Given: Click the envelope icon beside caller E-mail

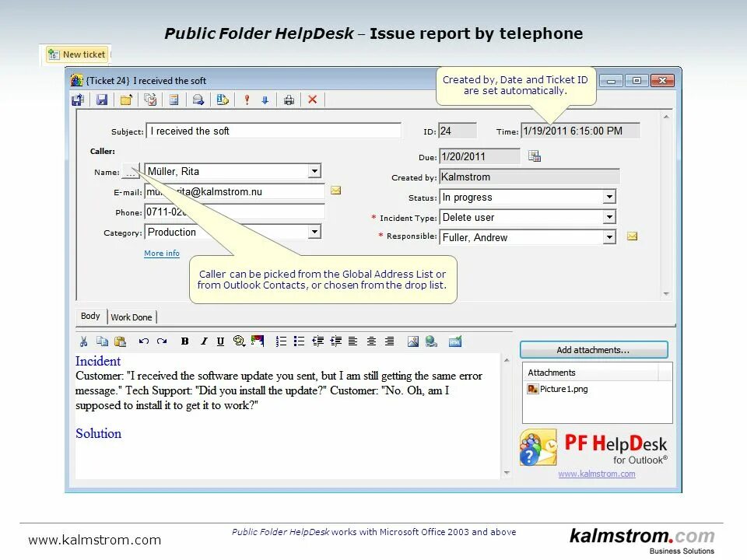Looking at the screenshot, I should click(x=336, y=191).
